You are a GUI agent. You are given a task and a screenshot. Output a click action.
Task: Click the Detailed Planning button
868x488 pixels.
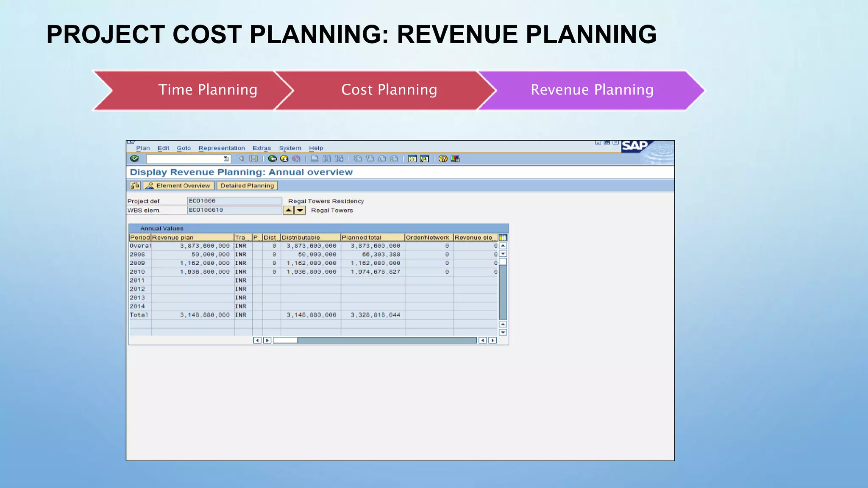point(247,186)
